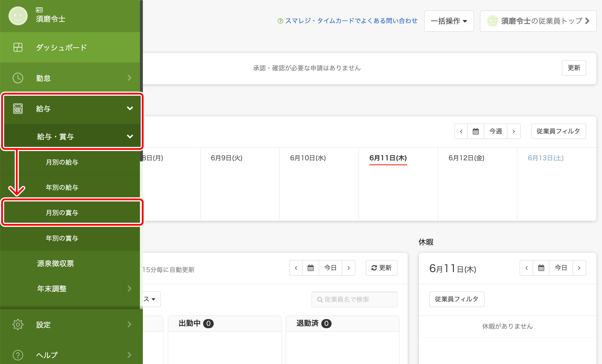
Task: Jump to 今週 in shift calendar
Action: [496, 131]
